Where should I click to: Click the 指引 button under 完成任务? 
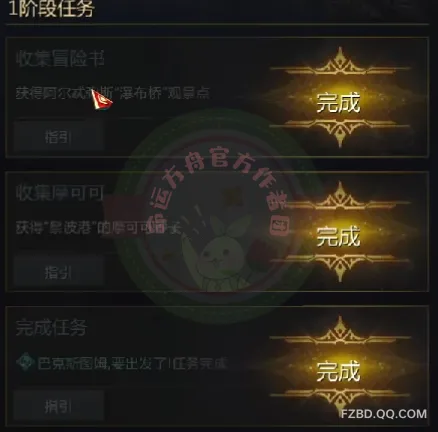coord(59,406)
